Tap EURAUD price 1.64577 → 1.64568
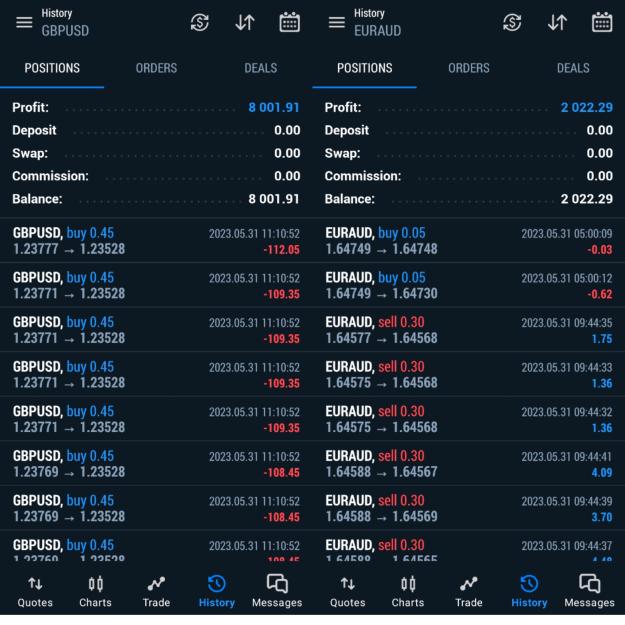Image resolution: width=625 pixels, height=625 pixels. (381, 338)
